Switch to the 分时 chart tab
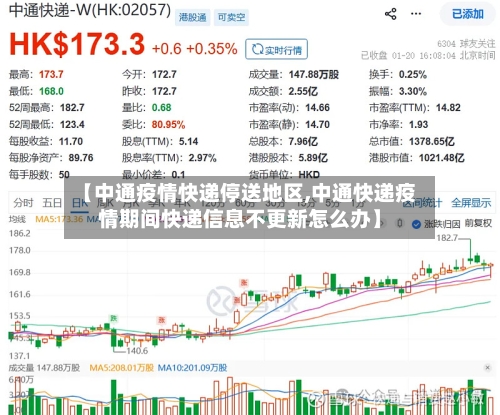The image size is (500, 415). click(23, 203)
